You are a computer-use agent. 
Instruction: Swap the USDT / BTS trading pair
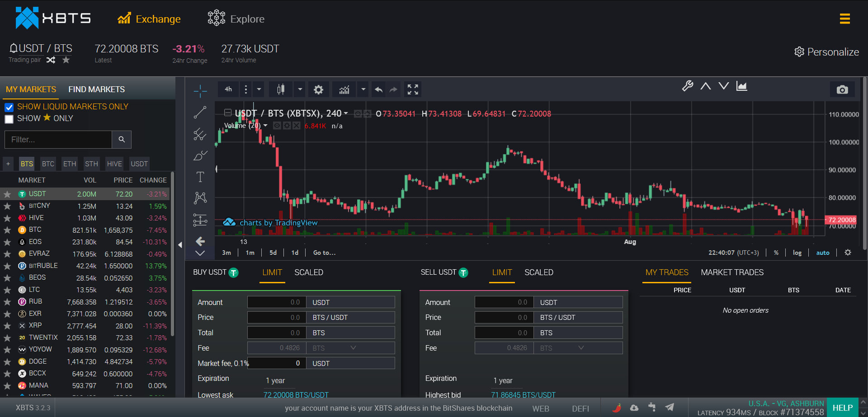(x=51, y=60)
